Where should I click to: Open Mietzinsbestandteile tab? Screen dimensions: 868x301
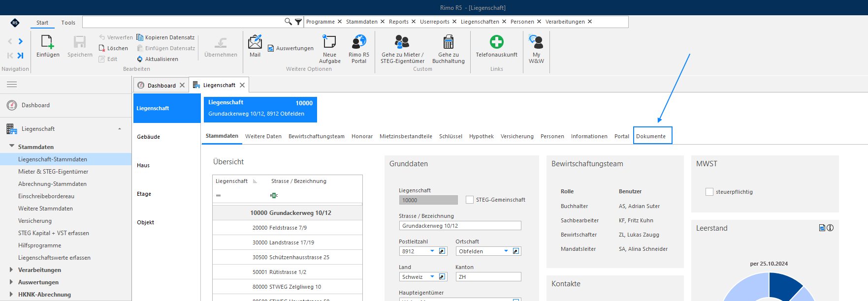click(406, 136)
